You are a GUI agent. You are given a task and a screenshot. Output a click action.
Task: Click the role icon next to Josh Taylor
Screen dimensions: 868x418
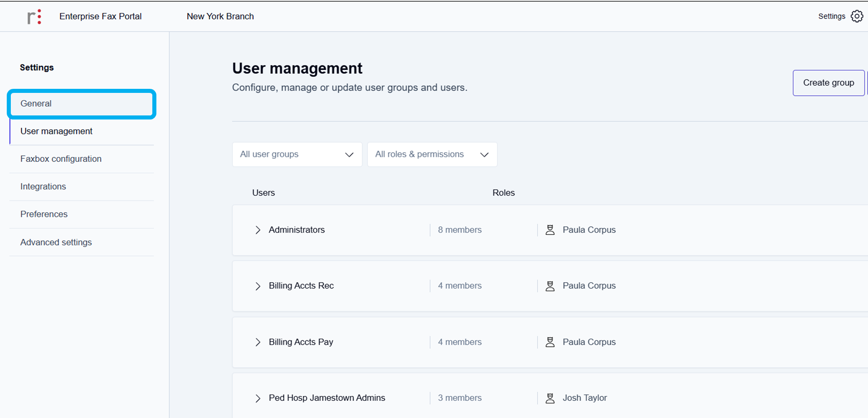[x=550, y=398]
